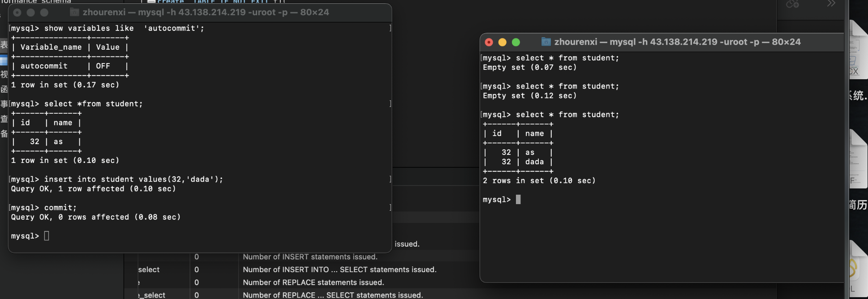Click '1 row in set (0.10 sec)' text
The height and width of the screenshot is (299, 868).
(65, 160)
